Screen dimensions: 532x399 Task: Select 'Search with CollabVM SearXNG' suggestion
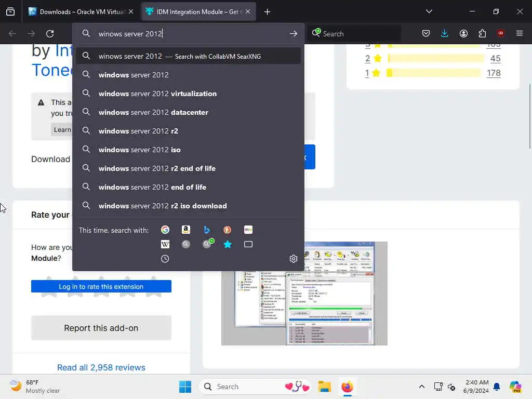(x=188, y=56)
